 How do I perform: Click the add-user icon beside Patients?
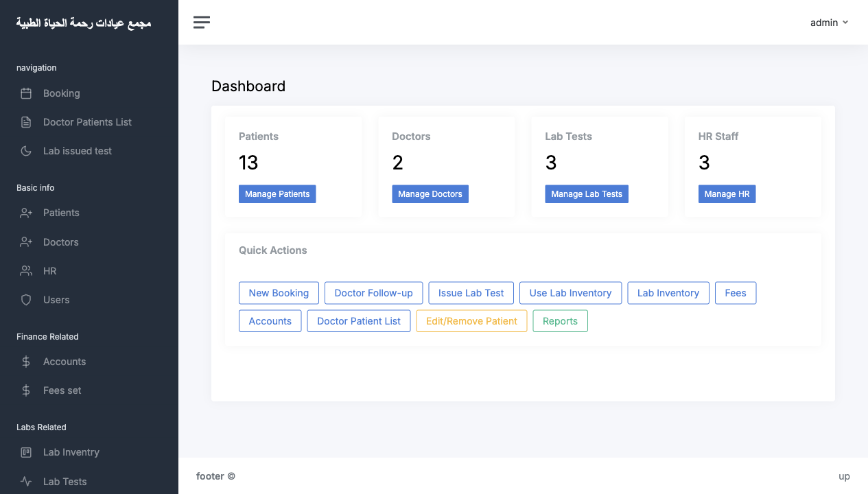[26, 213]
